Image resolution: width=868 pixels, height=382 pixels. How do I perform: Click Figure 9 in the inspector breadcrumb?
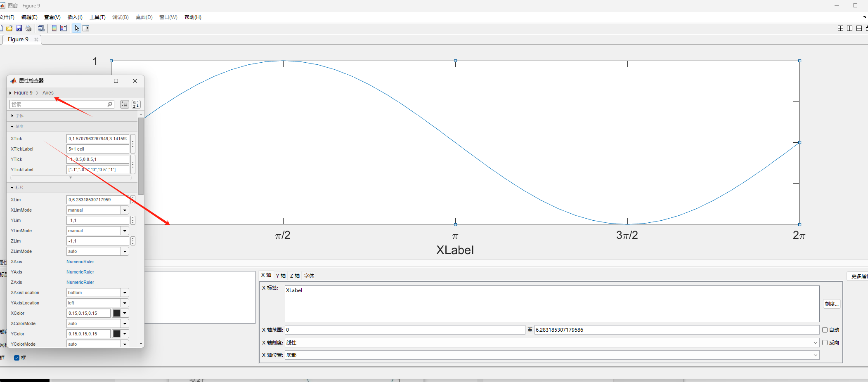tap(23, 93)
